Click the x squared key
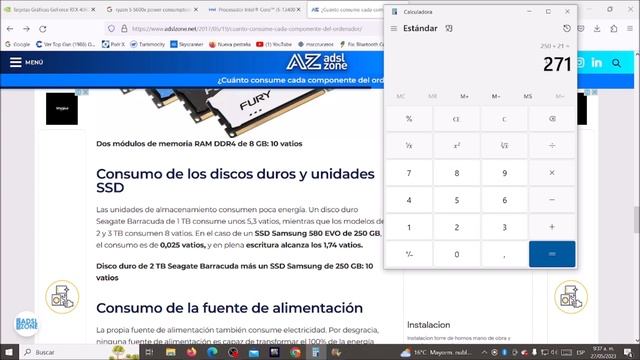Image resolution: width=640 pixels, height=360 pixels. point(457,145)
